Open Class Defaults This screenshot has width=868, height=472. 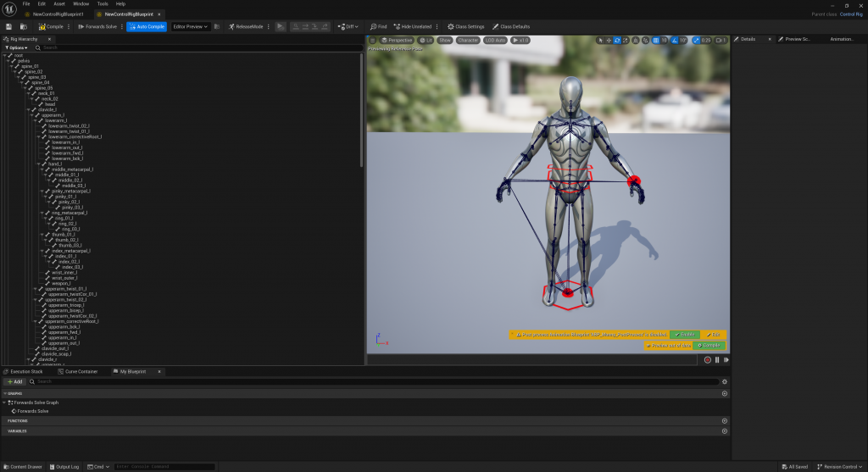510,26
